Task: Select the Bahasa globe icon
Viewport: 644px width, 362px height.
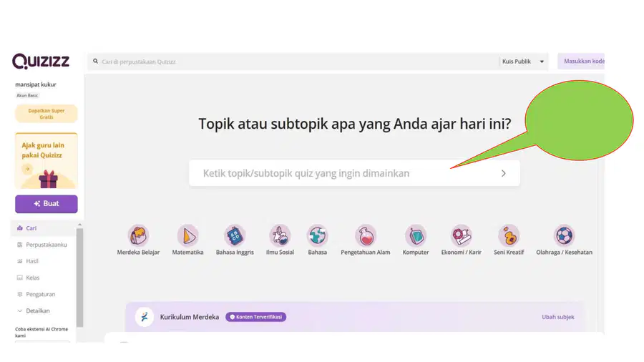Action: (318, 235)
